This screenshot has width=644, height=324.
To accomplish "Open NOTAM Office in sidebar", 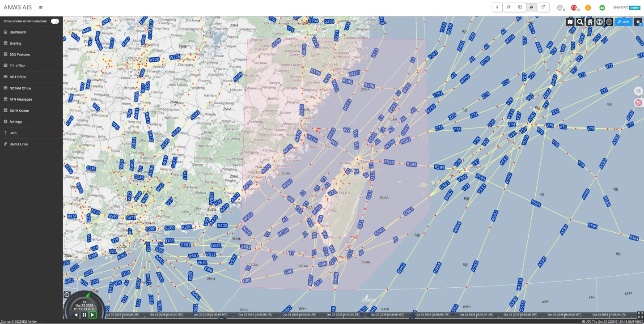I will 20,88.
